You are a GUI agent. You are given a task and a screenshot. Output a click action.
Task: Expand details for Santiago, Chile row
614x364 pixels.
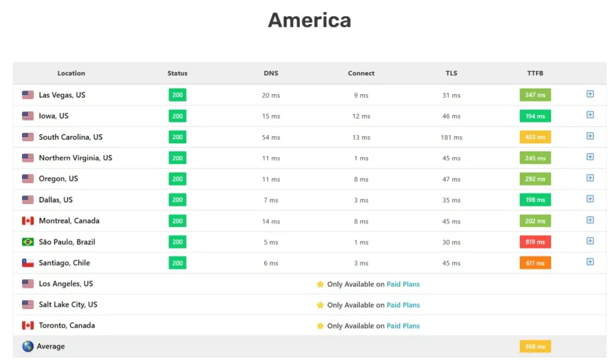pyautogui.click(x=590, y=261)
